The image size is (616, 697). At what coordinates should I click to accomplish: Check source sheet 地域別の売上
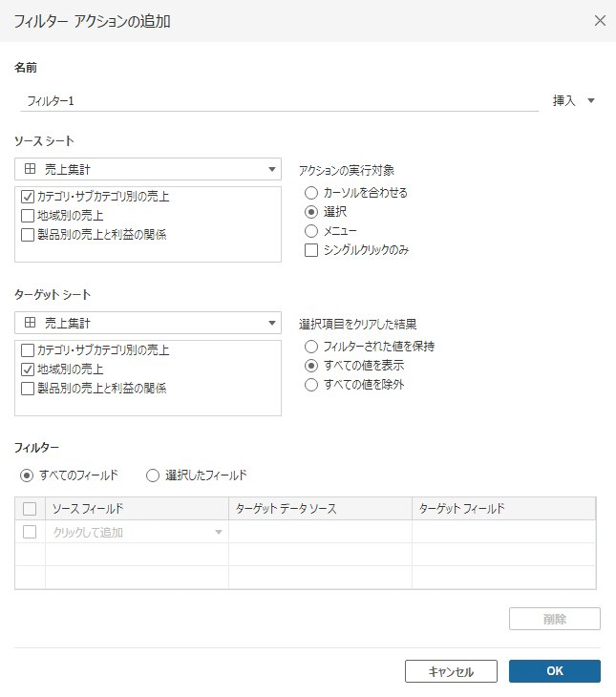(28, 216)
